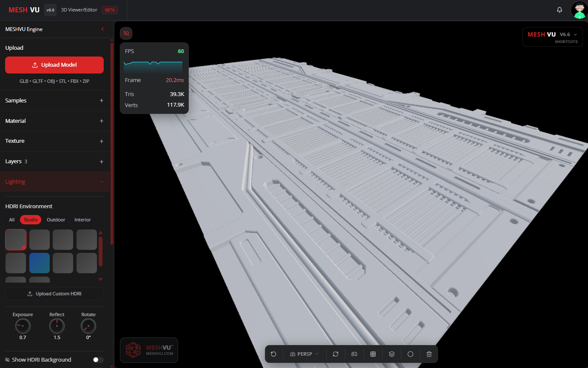Click the FPS graph in stats panel

153,67
